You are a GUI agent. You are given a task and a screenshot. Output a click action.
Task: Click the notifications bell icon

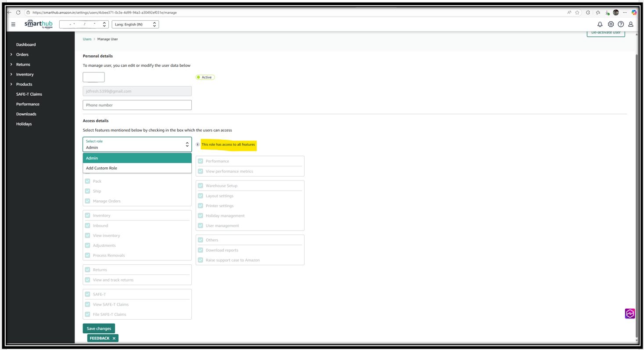(600, 25)
